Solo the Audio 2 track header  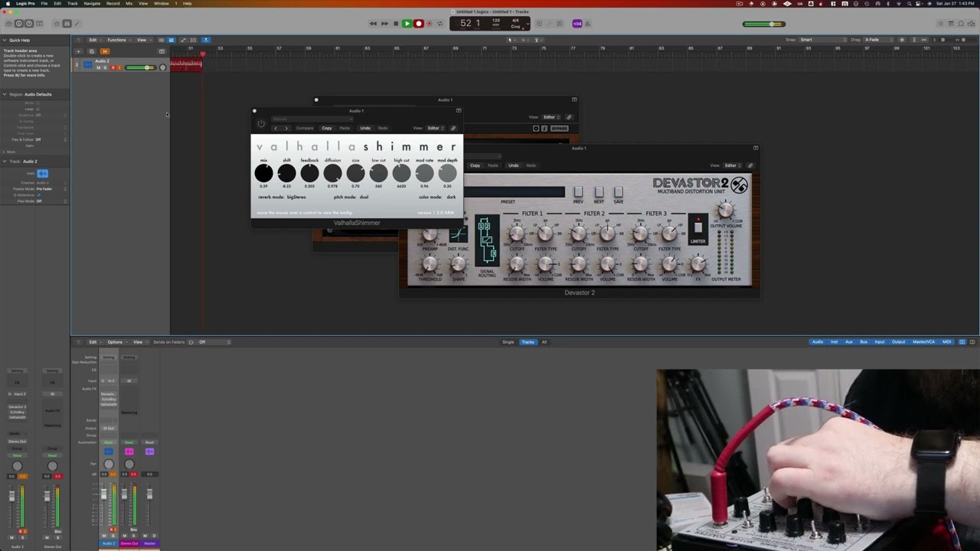click(x=106, y=68)
